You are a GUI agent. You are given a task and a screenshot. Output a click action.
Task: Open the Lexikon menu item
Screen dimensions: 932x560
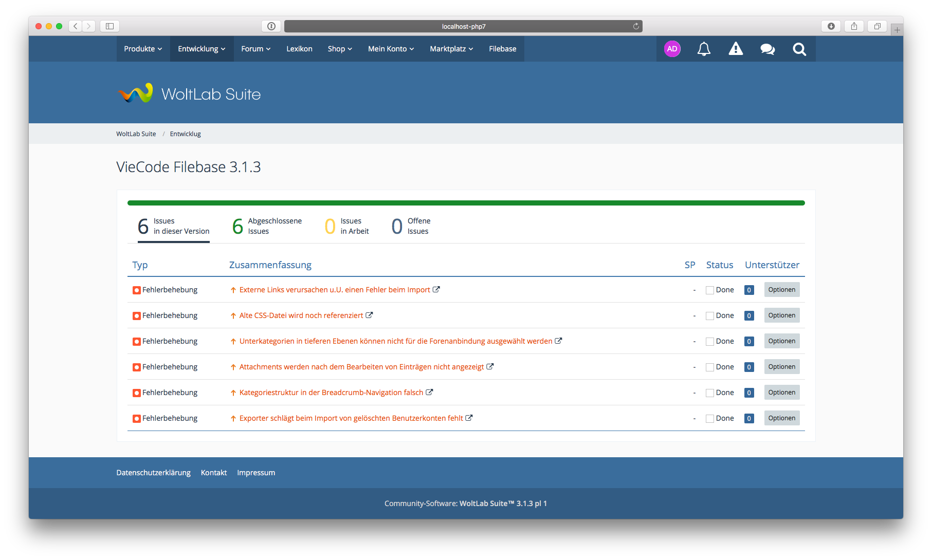tap(299, 49)
